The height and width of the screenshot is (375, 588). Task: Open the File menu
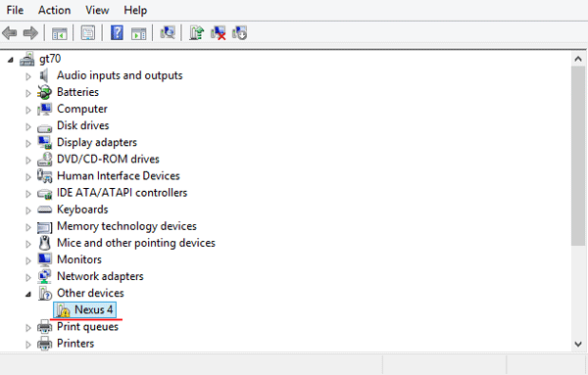(x=15, y=10)
